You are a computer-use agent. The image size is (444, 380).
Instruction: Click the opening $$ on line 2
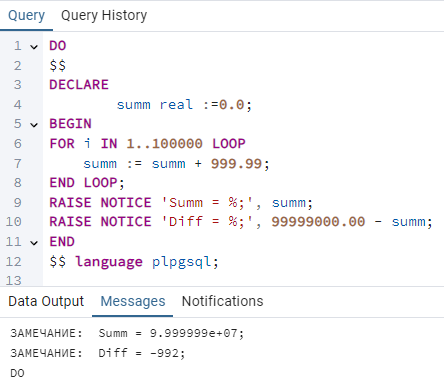pyautogui.click(x=58, y=65)
